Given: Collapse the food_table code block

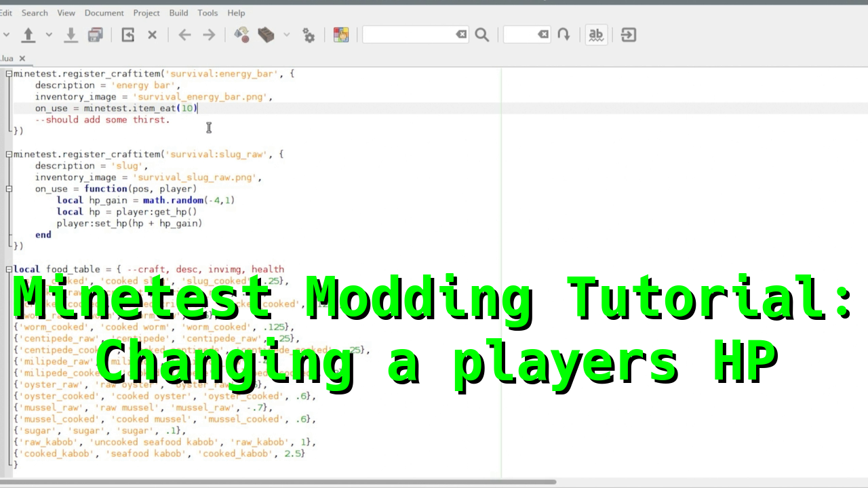Looking at the screenshot, I should tap(9, 270).
